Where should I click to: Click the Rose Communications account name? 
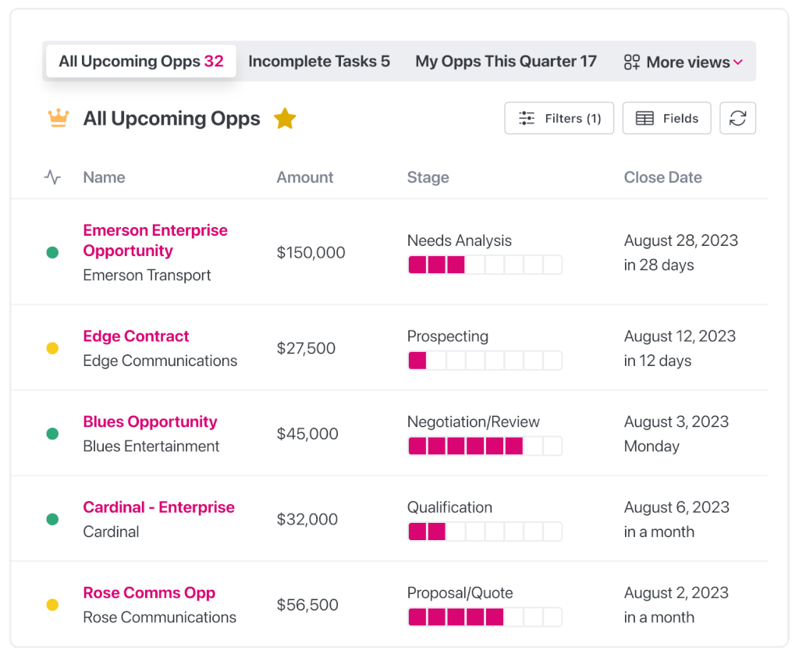pyautogui.click(x=159, y=617)
